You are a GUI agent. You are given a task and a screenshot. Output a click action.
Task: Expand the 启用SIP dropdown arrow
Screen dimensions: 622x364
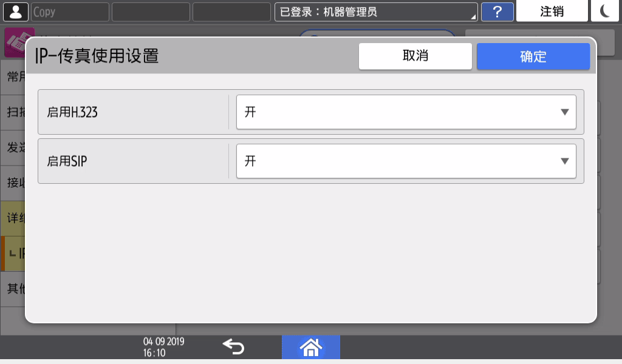click(x=564, y=161)
